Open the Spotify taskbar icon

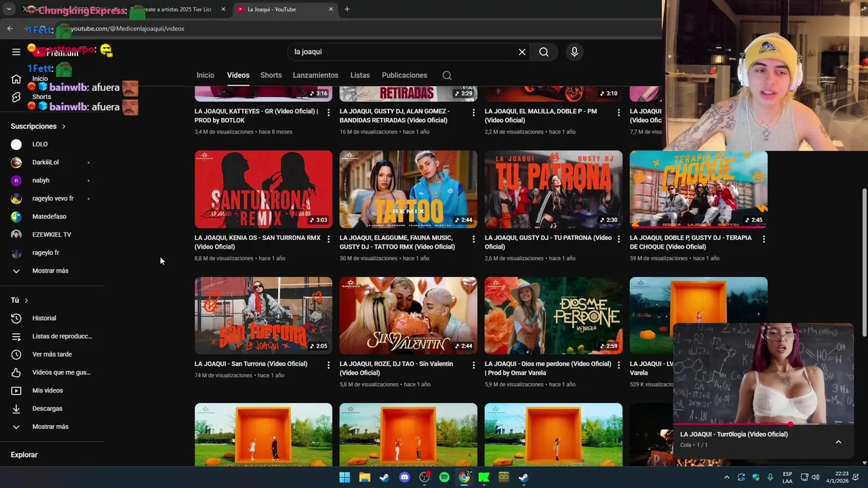[444, 477]
